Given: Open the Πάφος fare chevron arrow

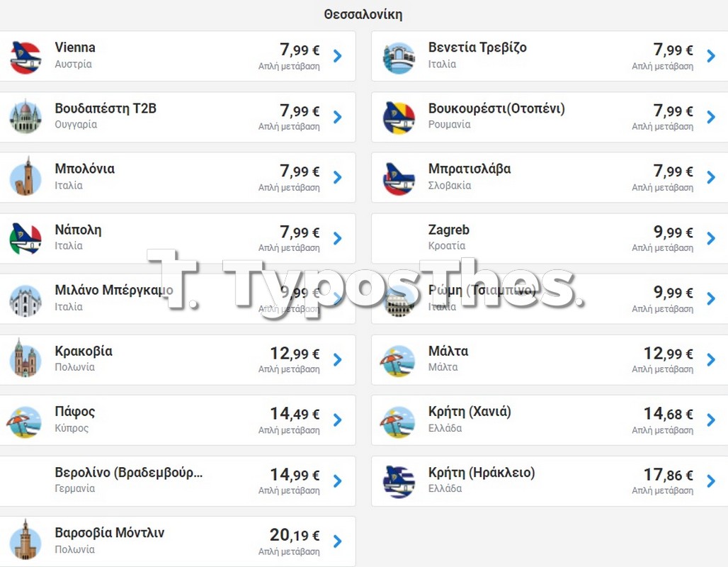Looking at the screenshot, I should pyautogui.click(x=338, y=420).
